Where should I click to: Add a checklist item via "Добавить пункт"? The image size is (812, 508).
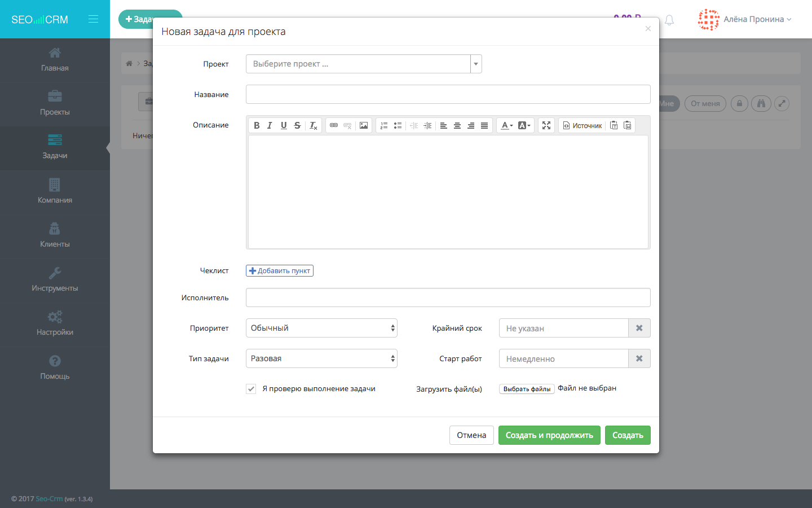(x=279, y=270)
